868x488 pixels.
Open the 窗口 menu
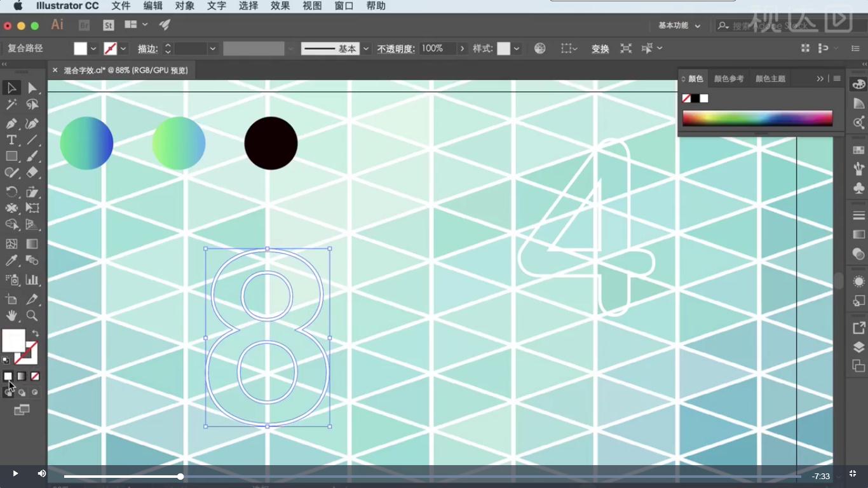pyautogui.click(x=344, y=6)
